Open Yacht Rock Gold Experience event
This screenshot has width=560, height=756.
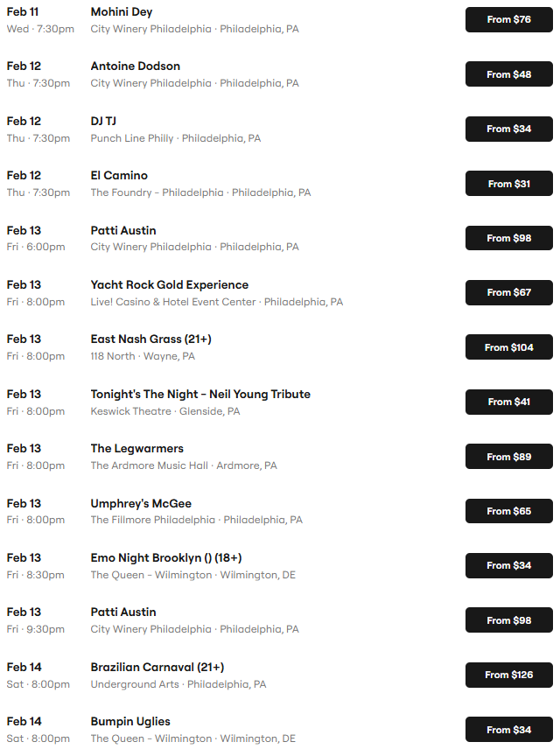(170, 285)
